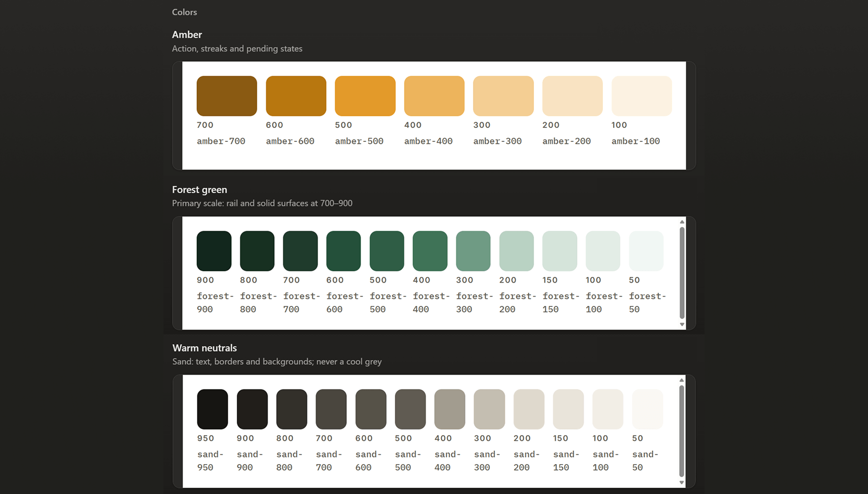Click the "forest-900" token name text
868x494 pixels.
(215, 302)
